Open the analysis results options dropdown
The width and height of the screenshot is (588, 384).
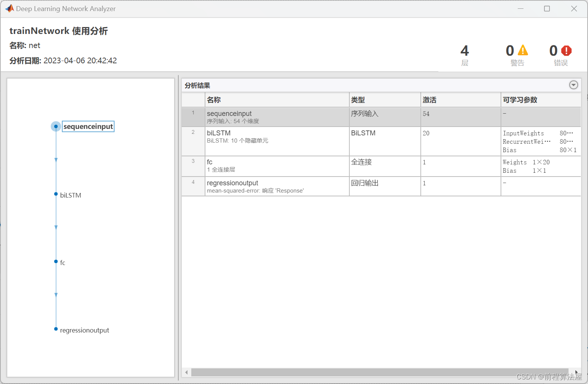pos(573,85)
